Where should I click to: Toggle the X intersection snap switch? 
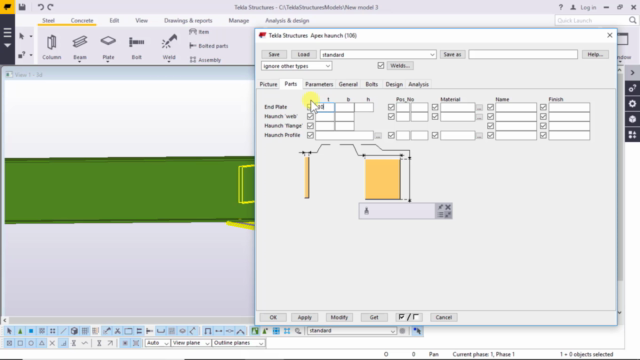coord(52,343)
